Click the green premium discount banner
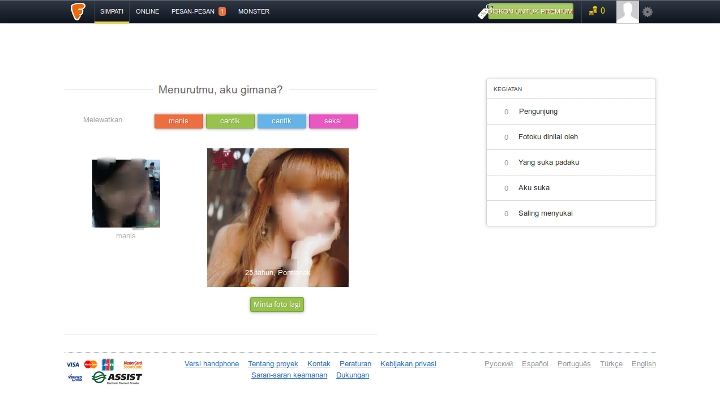 pos(530,11)
